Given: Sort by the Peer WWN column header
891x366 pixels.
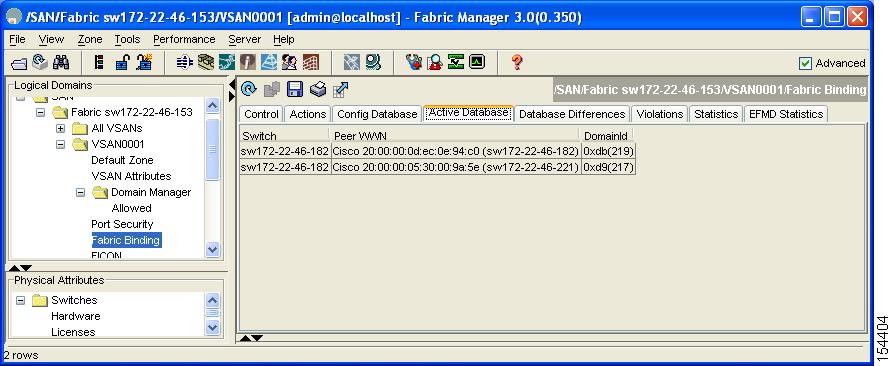Looking at the screenshot, I should (x=455, y=136).
